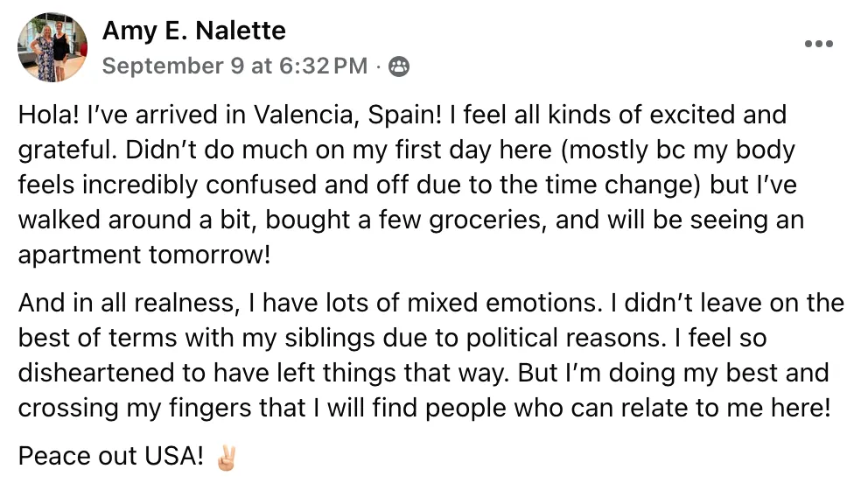Open Amy E. Nalette's profile picture
The image size is (868, 490).
[x=52, y=48]
